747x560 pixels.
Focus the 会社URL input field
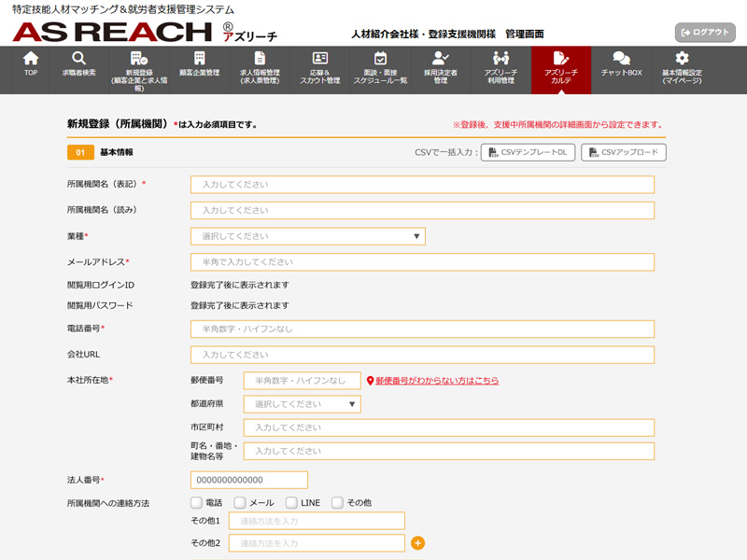(423, 355)
